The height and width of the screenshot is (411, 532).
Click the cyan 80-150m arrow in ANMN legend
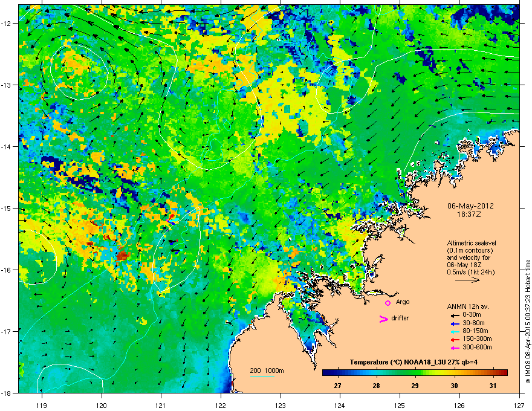(x=455, y=332)
